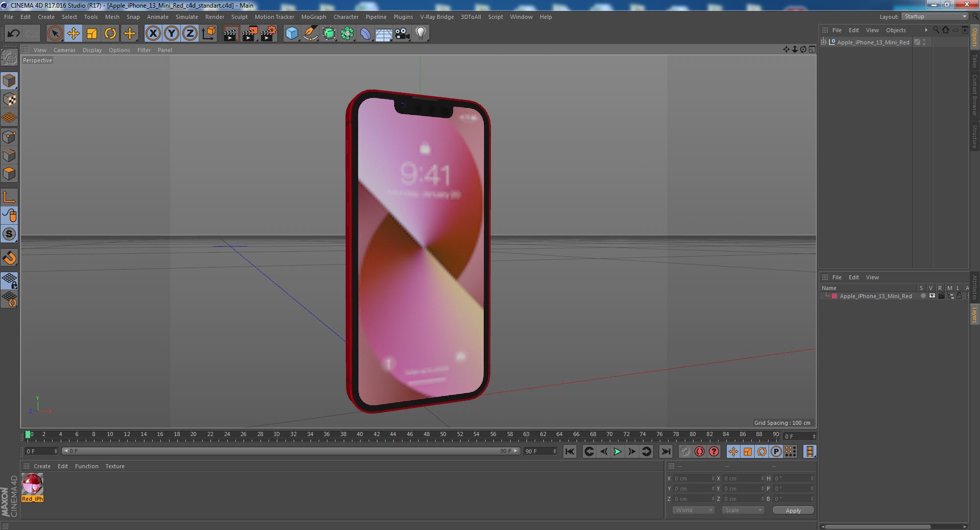Switch to Polygons mode
This screenshot has height=530, width=980.
click(x=9, y=174)
